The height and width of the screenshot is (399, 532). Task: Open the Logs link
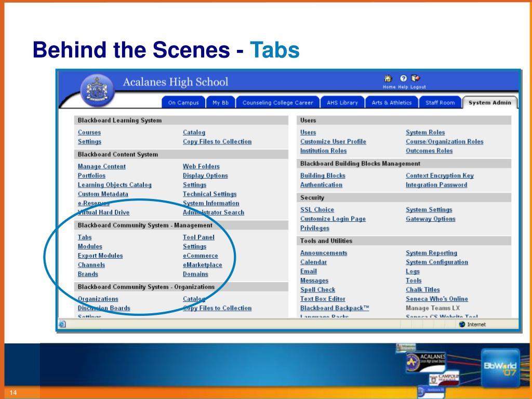pyautogui.click(x=413, y=271)
